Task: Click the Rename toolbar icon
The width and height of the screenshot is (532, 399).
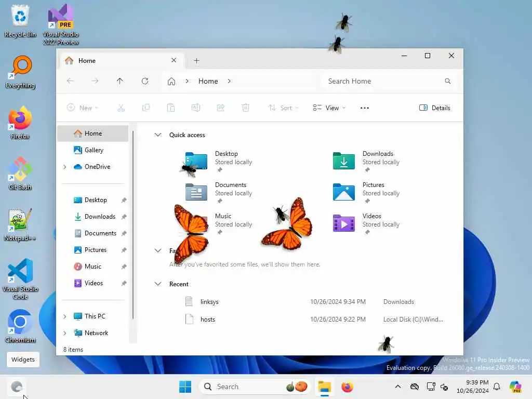Action: click(196, 108)
